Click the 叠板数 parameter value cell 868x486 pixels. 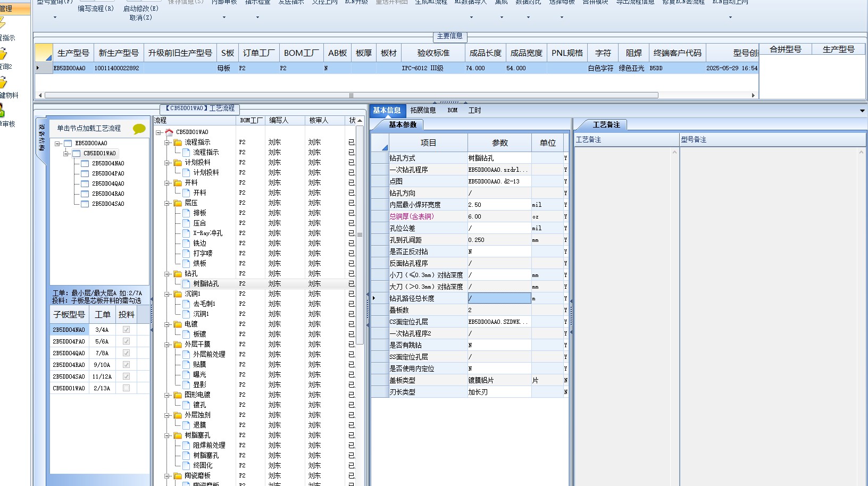499,310
